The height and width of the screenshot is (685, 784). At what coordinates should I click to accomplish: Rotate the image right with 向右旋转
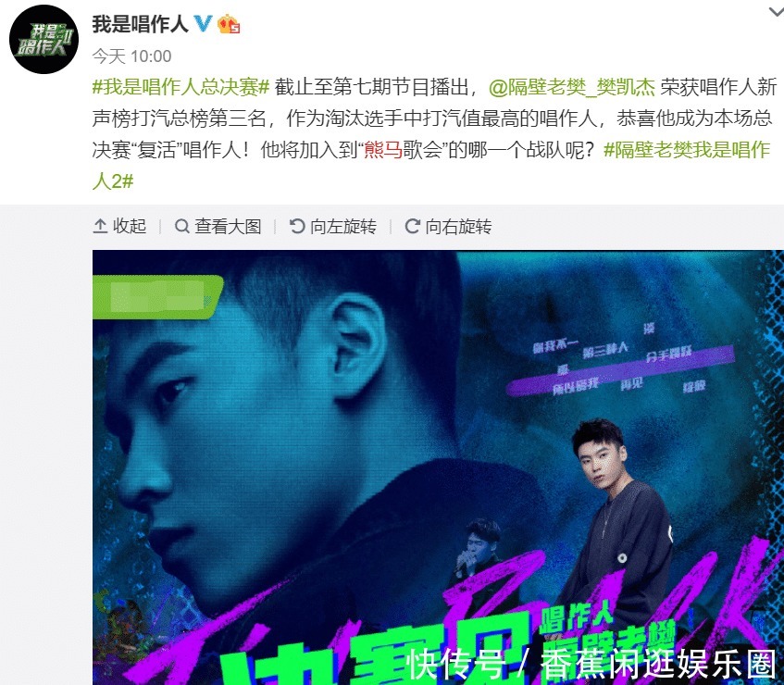pyautogui.click(x=412, y=227)
